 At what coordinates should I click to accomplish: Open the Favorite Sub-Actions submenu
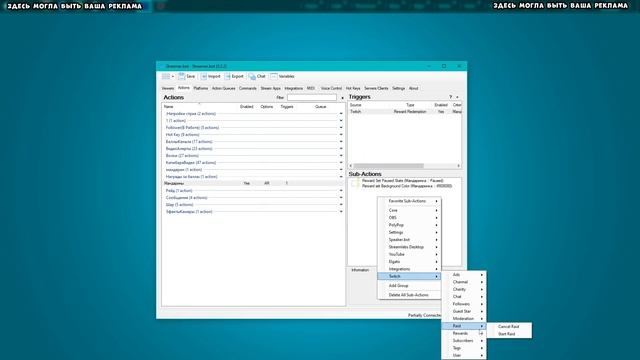pos(409,201)
